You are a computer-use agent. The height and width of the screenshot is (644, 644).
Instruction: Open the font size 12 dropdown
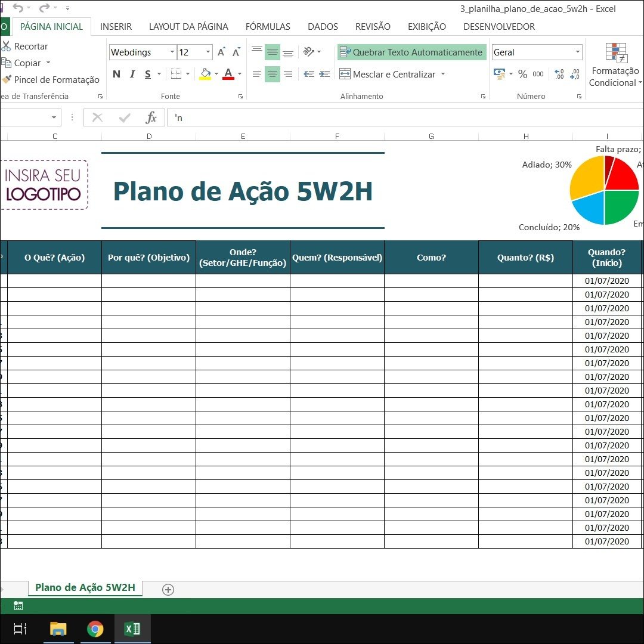(x=208, y=52)
